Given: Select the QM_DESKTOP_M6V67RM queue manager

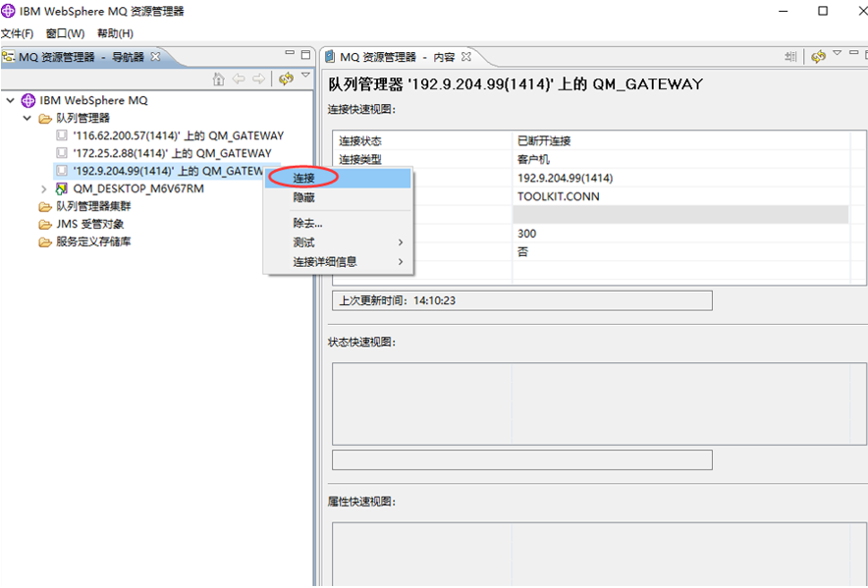Looking at the screenshot, I should pos(138,188).
